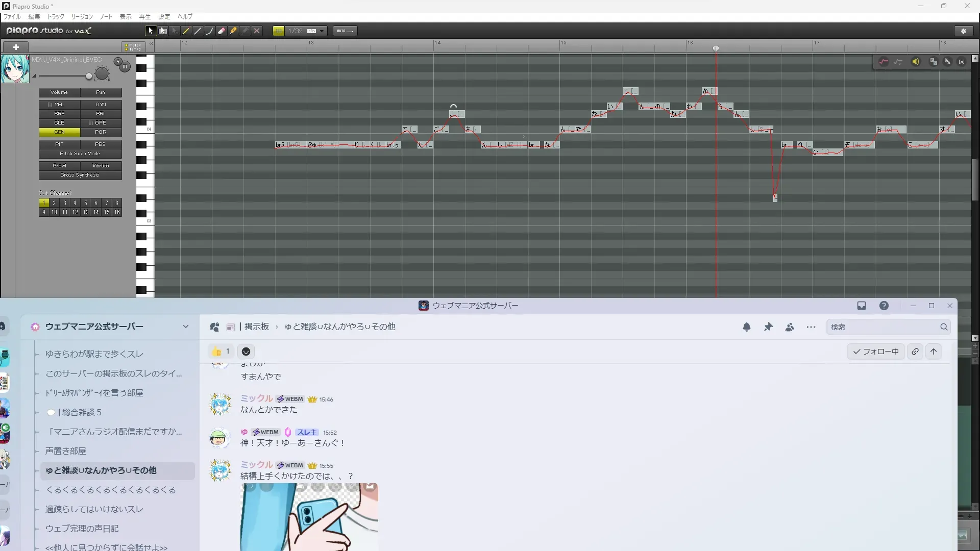Select the straight line tool

198,31
